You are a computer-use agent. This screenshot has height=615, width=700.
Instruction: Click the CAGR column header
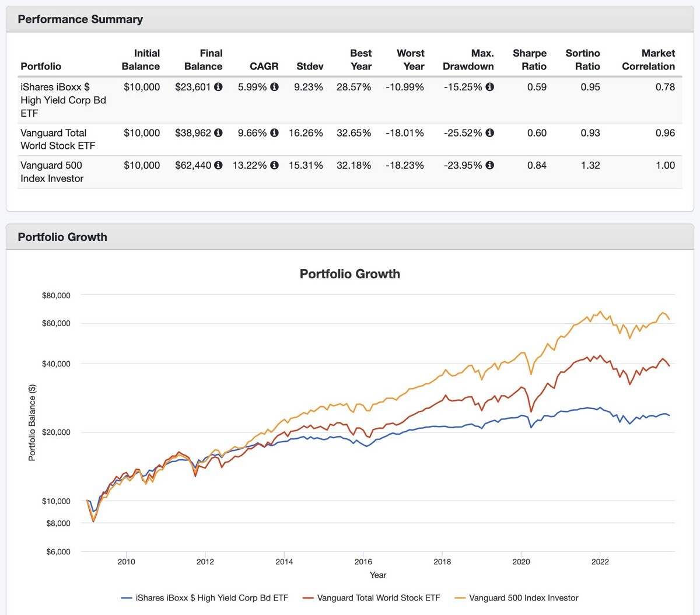point(264,67)
